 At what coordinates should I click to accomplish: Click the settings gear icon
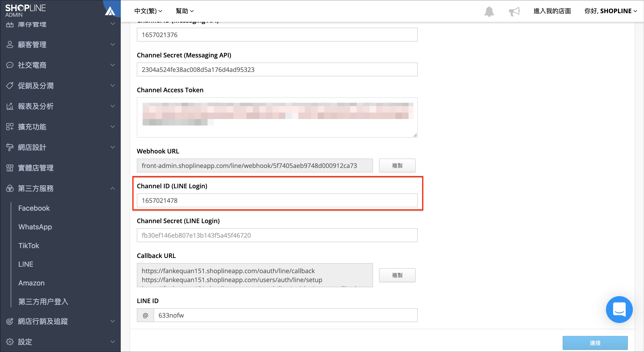pyautogui.click(x=9, y=342)
